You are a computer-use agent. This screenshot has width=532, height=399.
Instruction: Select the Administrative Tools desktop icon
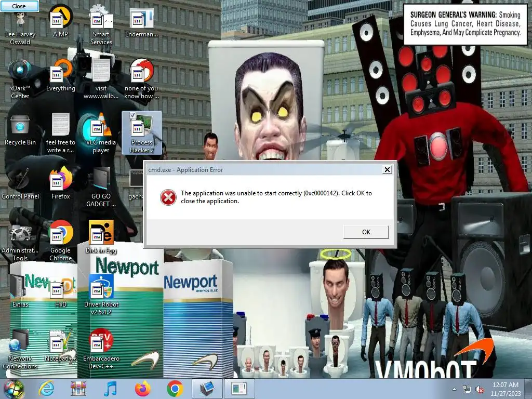(x=20, y=241)
